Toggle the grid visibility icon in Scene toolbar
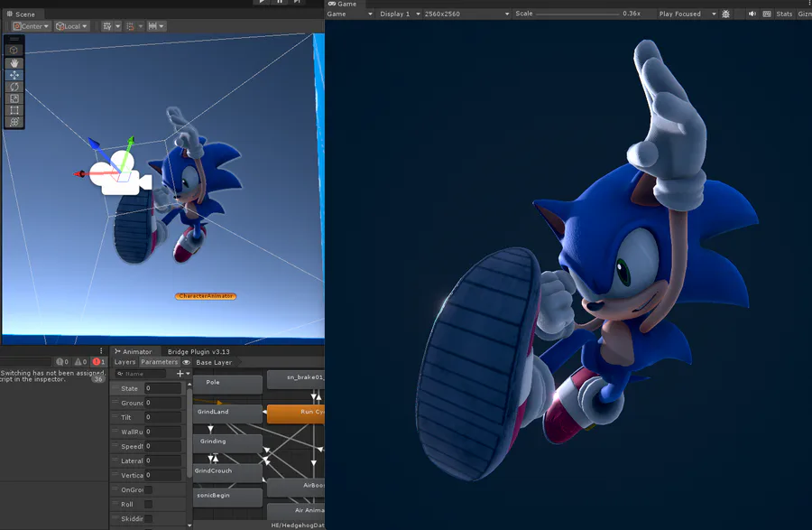The width and height of the screenshot is (812, 530). tap(106, 26)
